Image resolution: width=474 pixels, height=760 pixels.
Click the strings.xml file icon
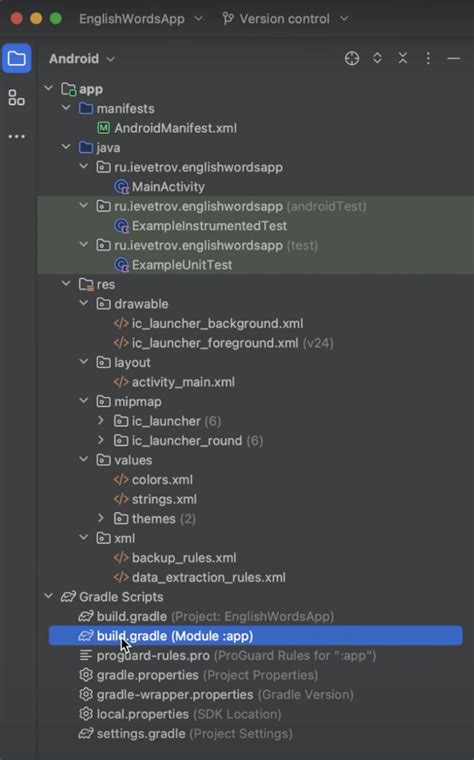click(x=121, y=499)
